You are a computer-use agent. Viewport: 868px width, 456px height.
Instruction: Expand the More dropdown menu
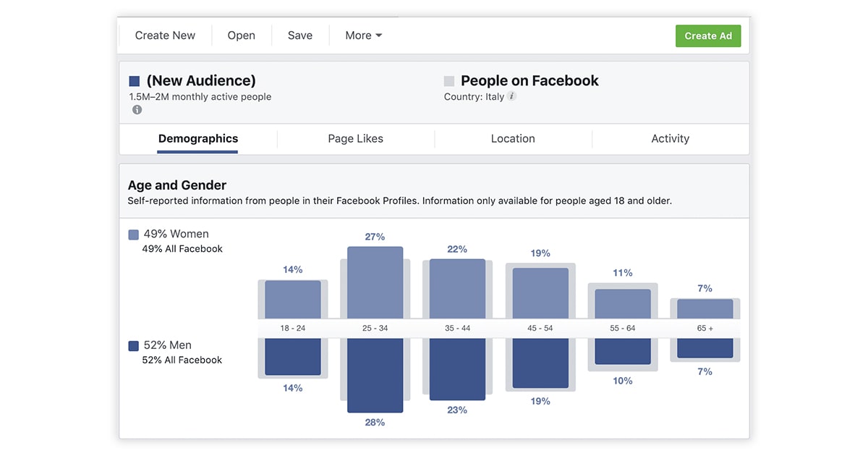tap(363, 35)
